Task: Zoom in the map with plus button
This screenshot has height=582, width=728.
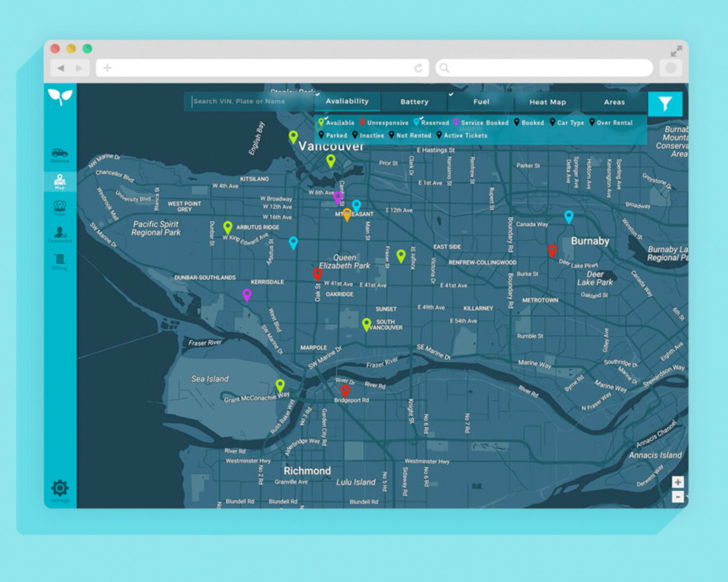Action: [678, 482]
